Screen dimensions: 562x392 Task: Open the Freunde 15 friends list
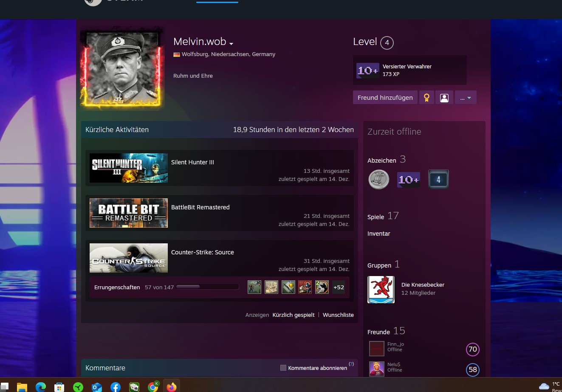[x=386, y=331]
